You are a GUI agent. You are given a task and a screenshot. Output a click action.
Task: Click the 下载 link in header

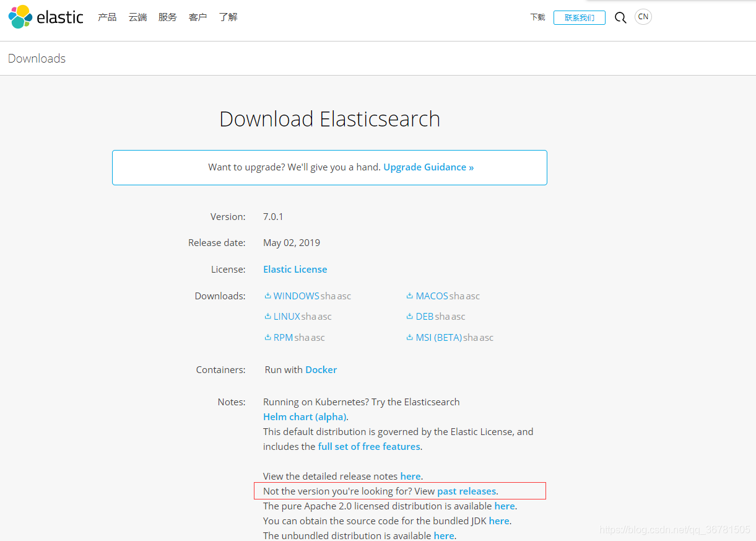point(537,17)
